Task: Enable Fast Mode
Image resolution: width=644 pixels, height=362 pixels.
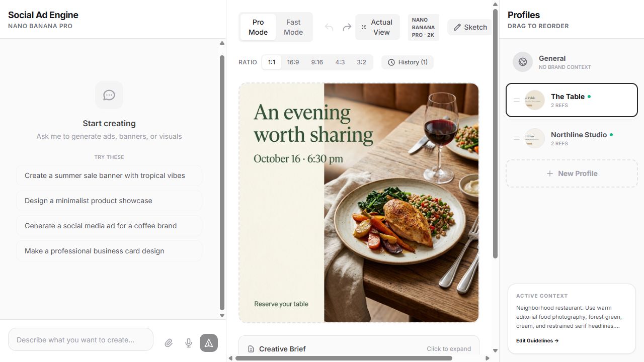Action: [293, 27]
